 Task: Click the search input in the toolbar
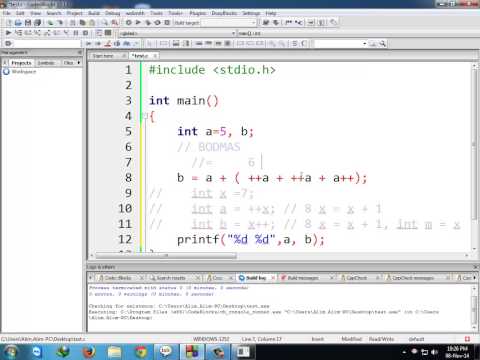pos(47,44)
